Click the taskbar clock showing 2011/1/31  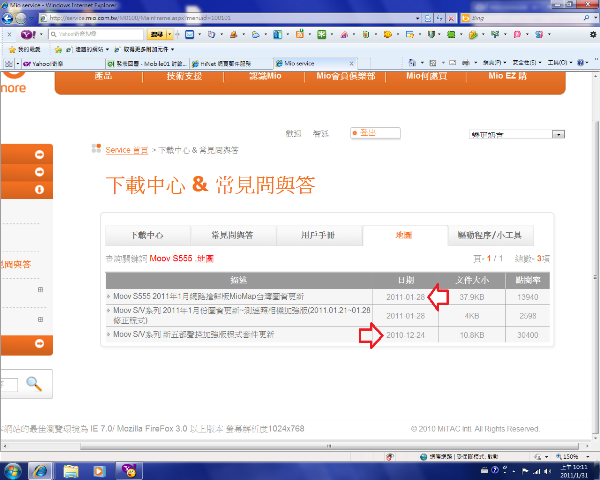pyautogui.click(x=574, y=471)
